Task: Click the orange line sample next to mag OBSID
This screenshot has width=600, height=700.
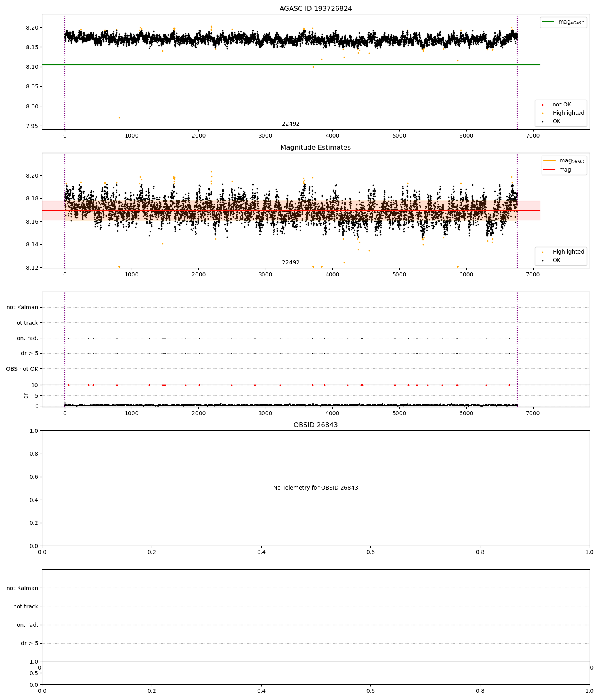Action: [x=548, y=160]
